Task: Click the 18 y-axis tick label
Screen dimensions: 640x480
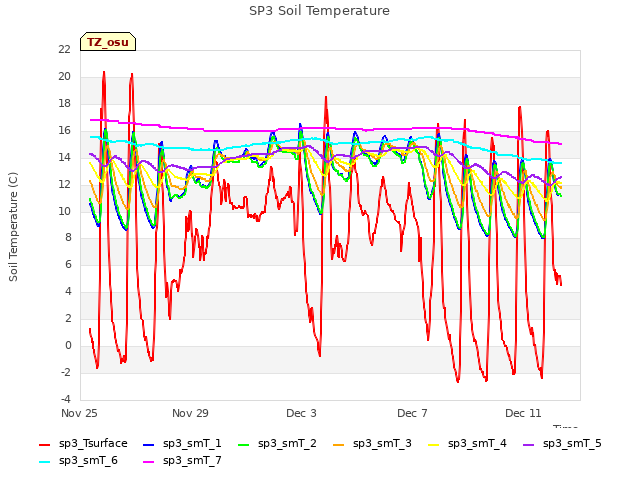Action: tap(64, 103)
